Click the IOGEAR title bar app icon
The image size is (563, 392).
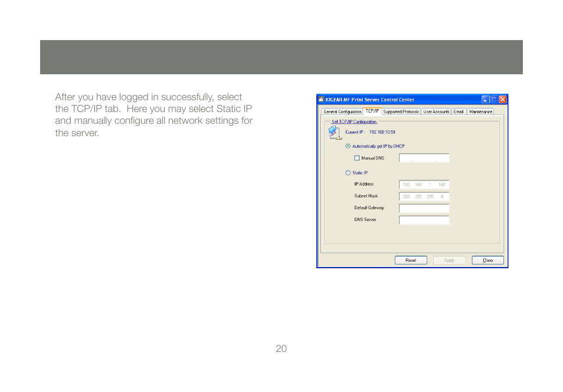click(x=322, y=100)
